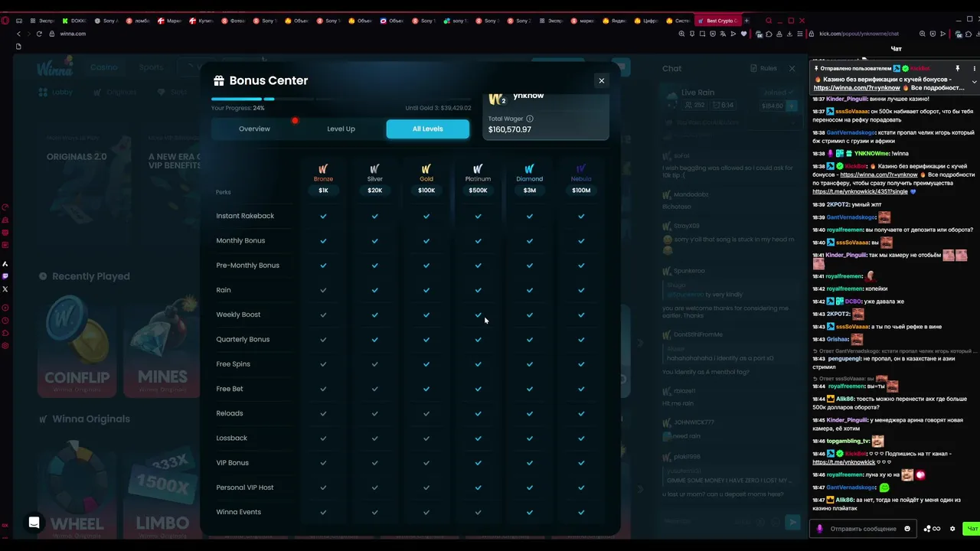980x551 pixels.
Task: Click the $100M Nebula threshold badge
Action: pyautogui.click(x=581, y=191)
